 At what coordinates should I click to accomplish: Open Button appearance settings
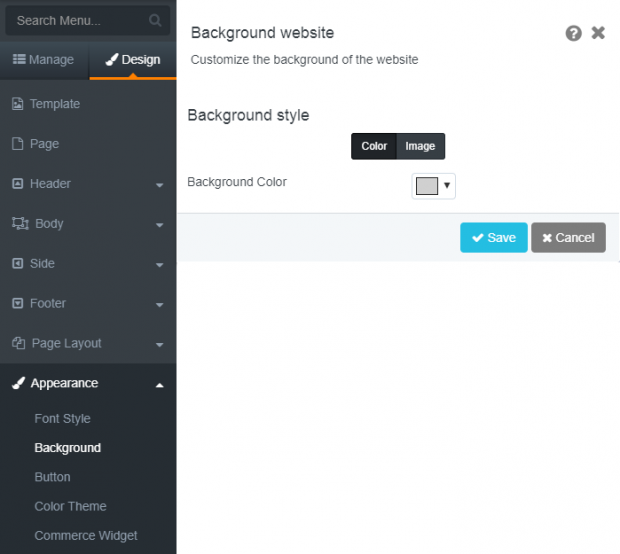[52, 477]
